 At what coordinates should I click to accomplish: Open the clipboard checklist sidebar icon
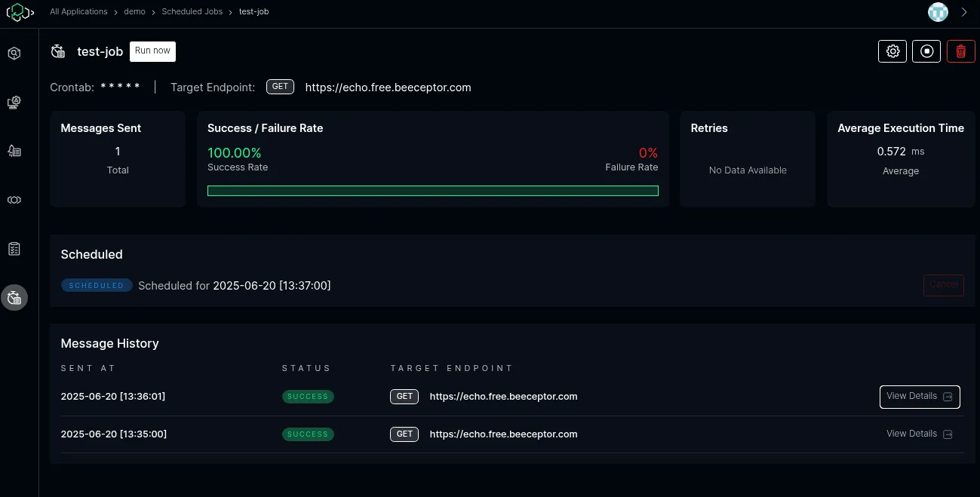14,249
